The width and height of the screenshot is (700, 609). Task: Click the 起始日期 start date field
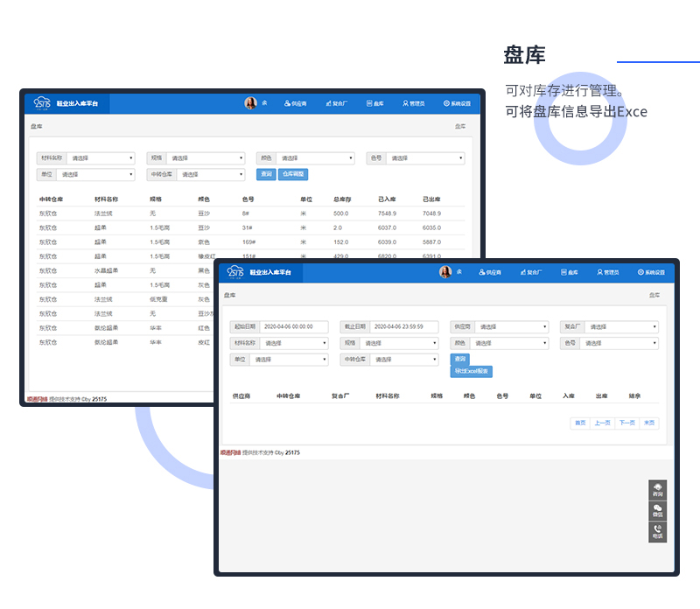293,327
